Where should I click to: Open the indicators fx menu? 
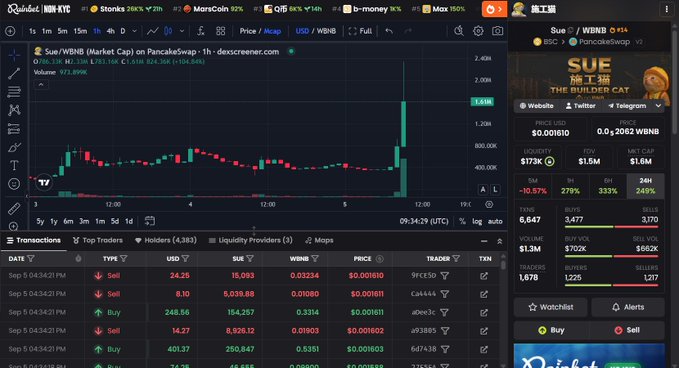(x=200, y=31)
